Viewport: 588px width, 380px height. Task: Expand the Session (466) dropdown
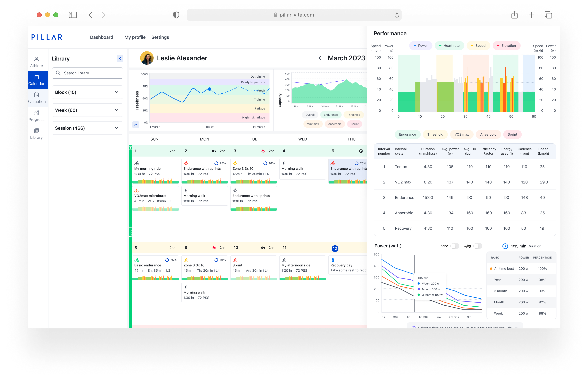pyautogui.click(x=87, y=128)
